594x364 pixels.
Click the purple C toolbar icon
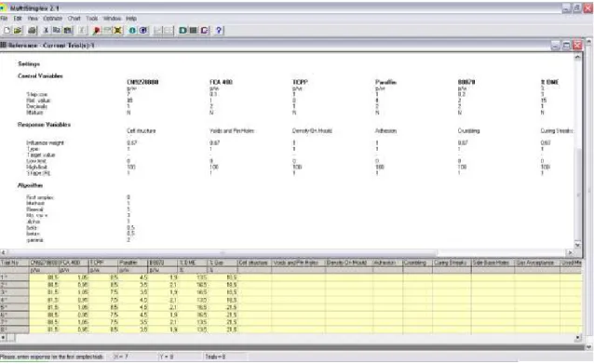click(x=204, y=31)
